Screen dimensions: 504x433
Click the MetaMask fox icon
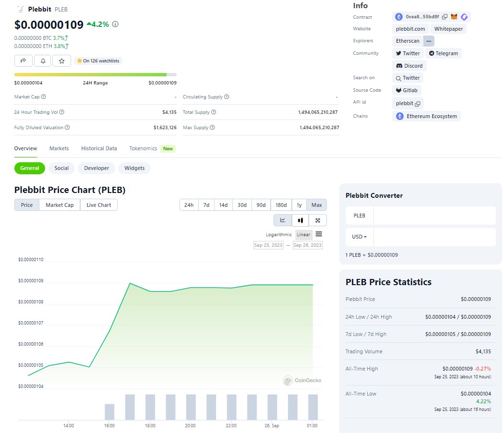click(x=454, y=17)
